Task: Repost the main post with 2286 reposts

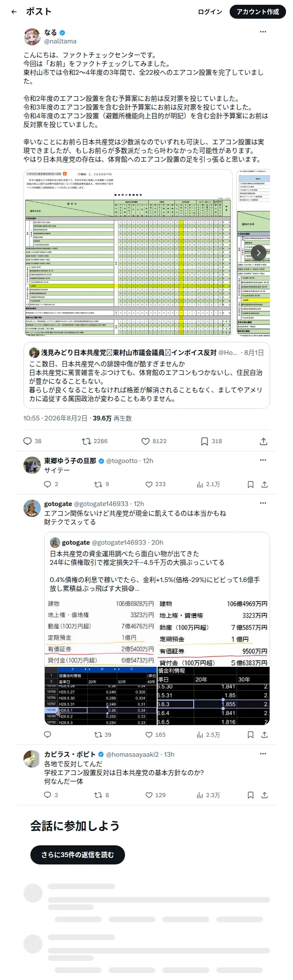Action: (x=86, y=441)
